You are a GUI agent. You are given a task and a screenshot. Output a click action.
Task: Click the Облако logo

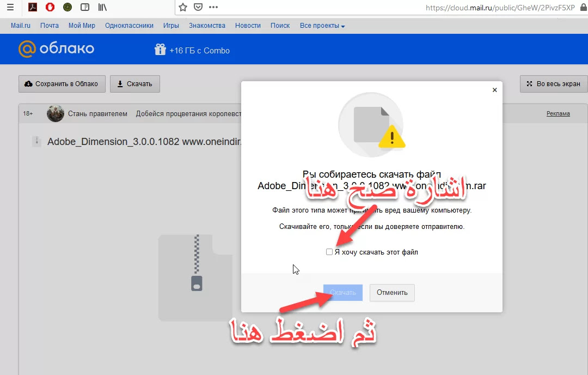click(57, 49)
